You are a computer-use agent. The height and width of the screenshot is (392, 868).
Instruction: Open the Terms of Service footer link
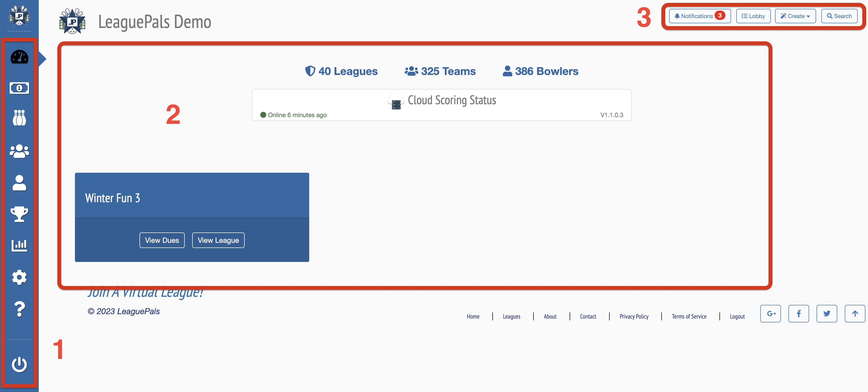pyautogui.click(x=689, y=316)
